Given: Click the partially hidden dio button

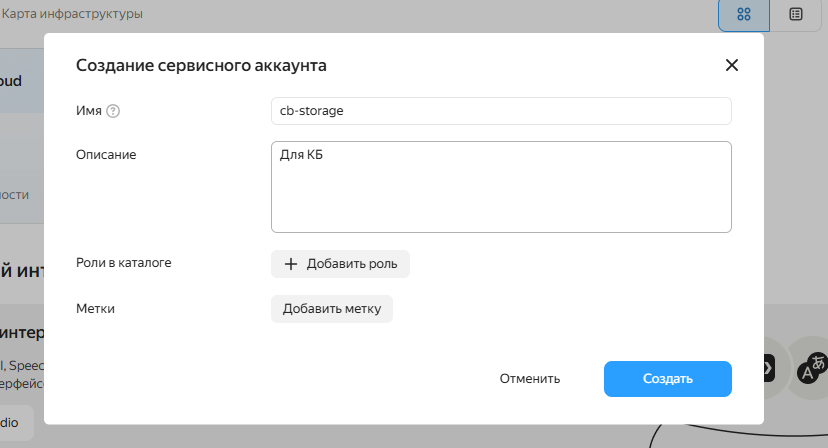Looking at the screenshot, I should [17, 423].
